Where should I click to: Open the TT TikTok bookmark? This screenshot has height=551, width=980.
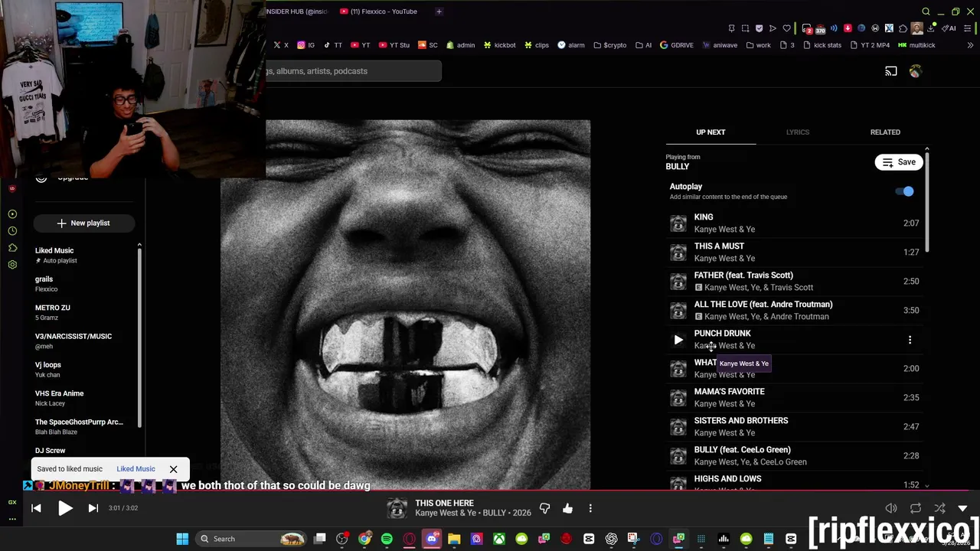pos(332,45)
